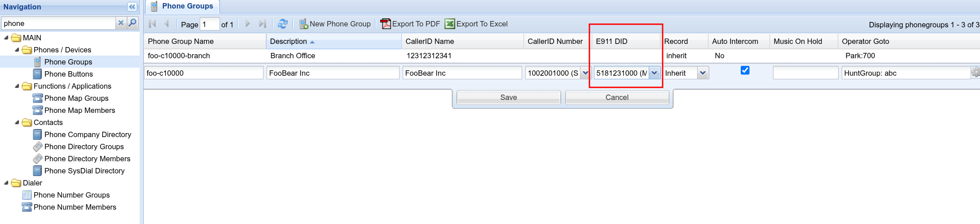Screen dimensions: 980x224
Task: Clear the navigation search field
Action: tap(121, 23)
